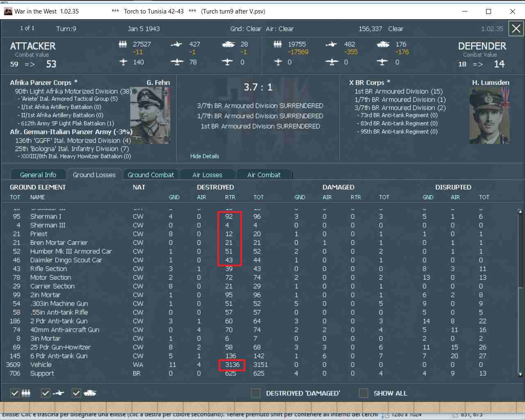Screen dimensions: 525x420
Task: Toggle the tank elements filter checkbox
Action: coord(76,393)
